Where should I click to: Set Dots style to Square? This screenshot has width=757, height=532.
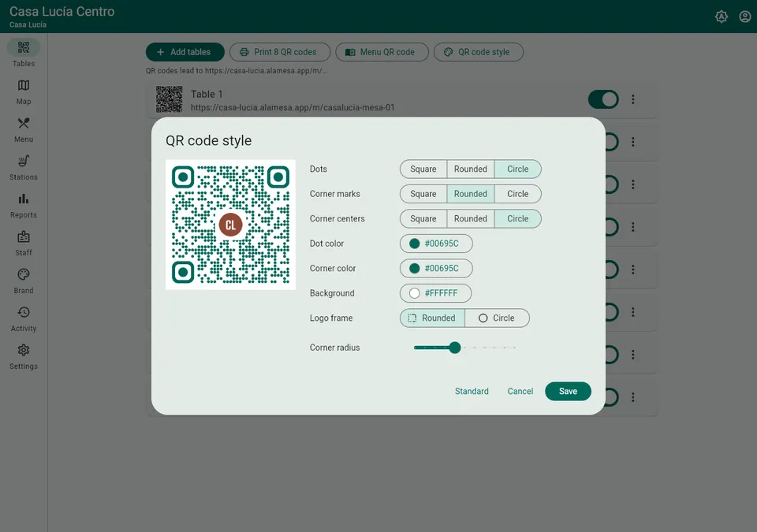(423, 169)
